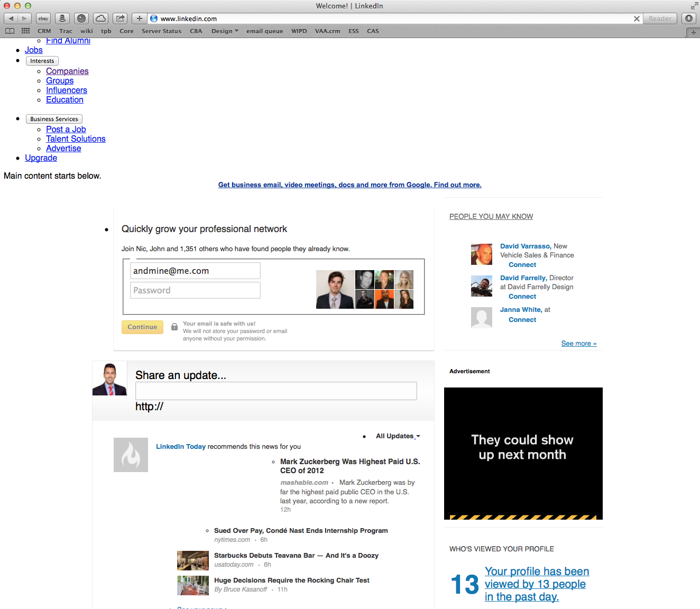700x609 pixels.
Task: Click the profile viewed by 13 people link
Action: (535, 584)
